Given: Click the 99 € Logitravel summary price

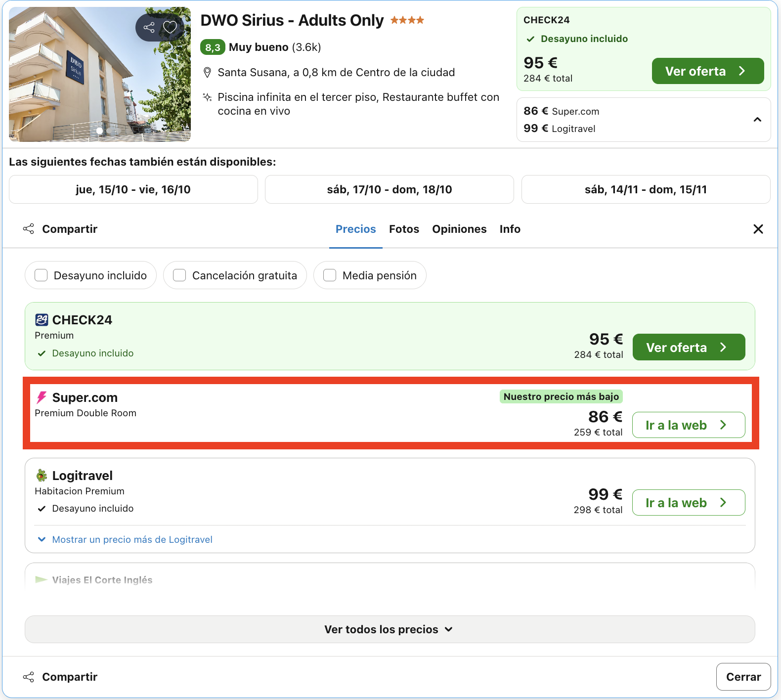Looking at the screenshot, I should tap(560, 129).
